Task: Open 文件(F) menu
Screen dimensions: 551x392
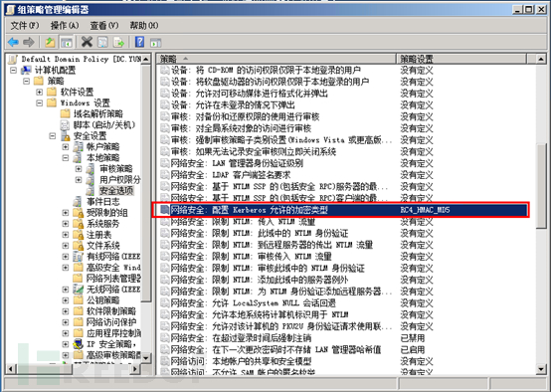Action: click(x=25, y=25)
